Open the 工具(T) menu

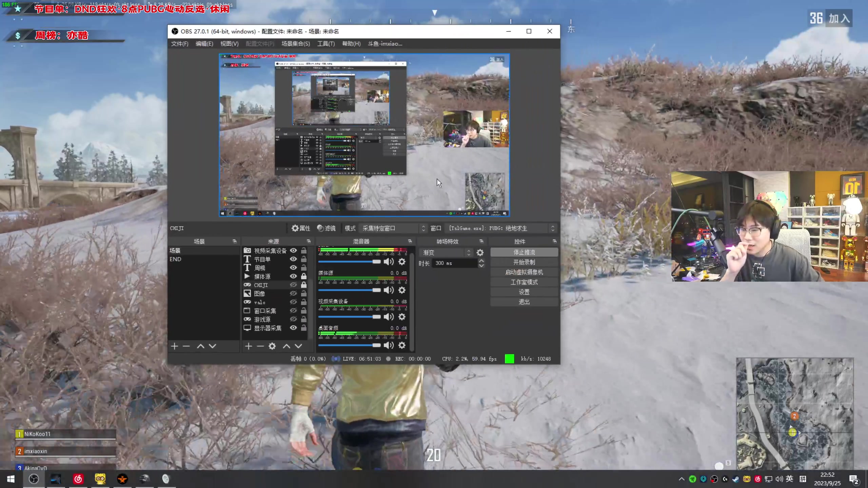pyautogui.click(x=325, y=44)
